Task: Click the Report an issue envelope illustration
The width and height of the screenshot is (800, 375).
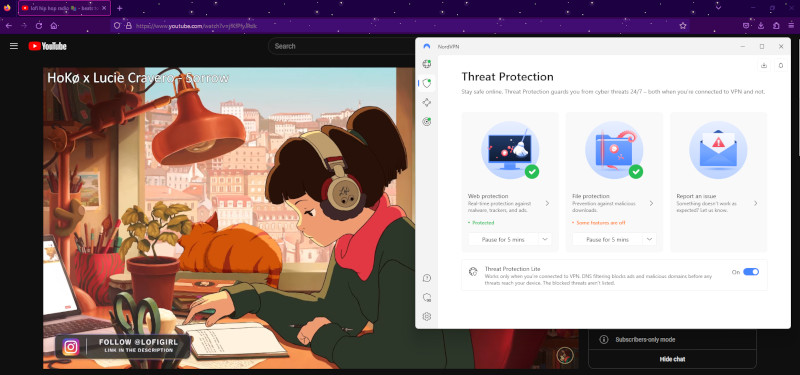Action: [x=718, y=151]
